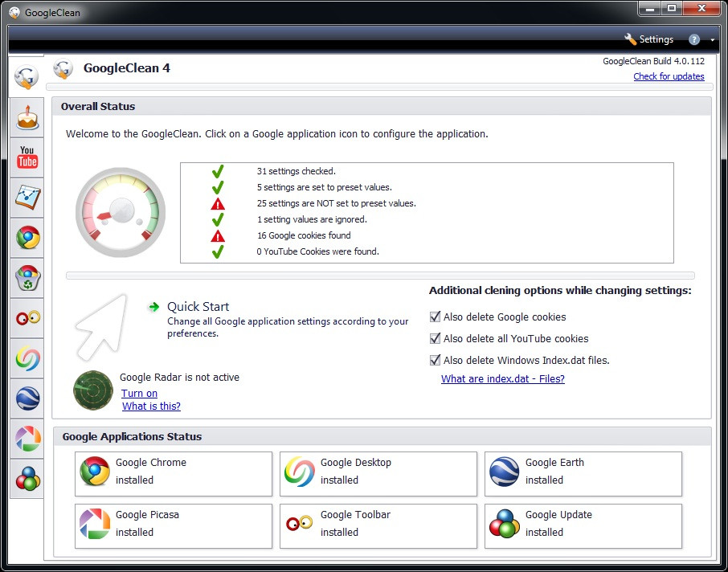Select the Google Picasa installed card
This screenshot has height=572, width=728.
coord(174,526)
